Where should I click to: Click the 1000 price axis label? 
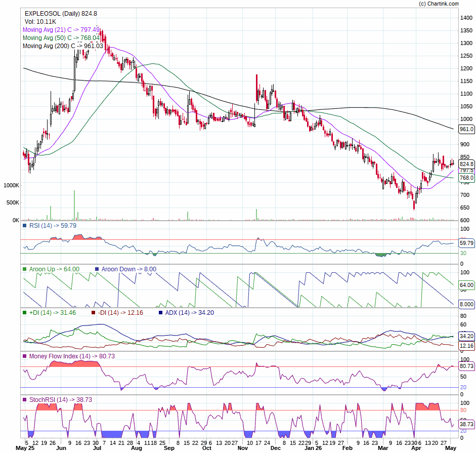(466, 119)
